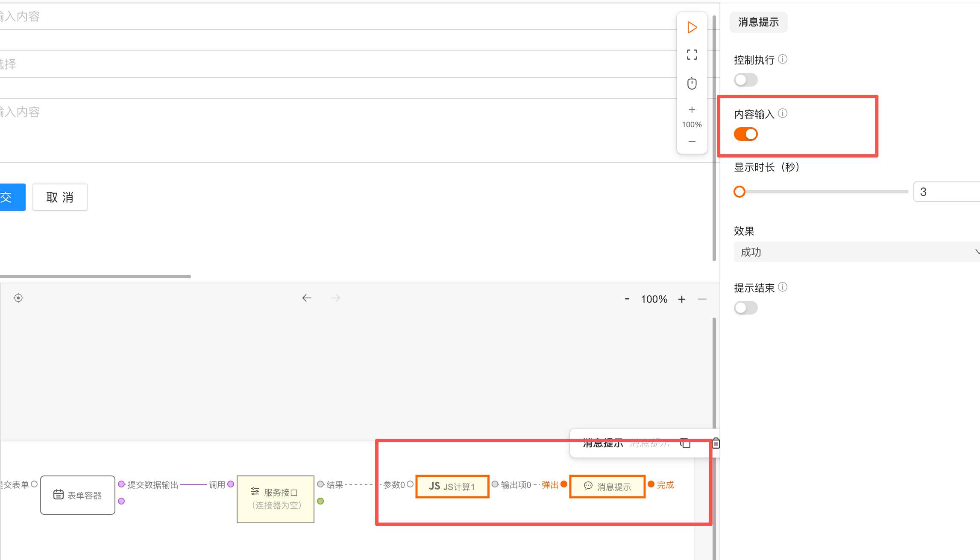The width and height of the screenshot is (980, 560).
Task: Click the copy icon in 消息提示 popup
Action: [x=685, y=443]
